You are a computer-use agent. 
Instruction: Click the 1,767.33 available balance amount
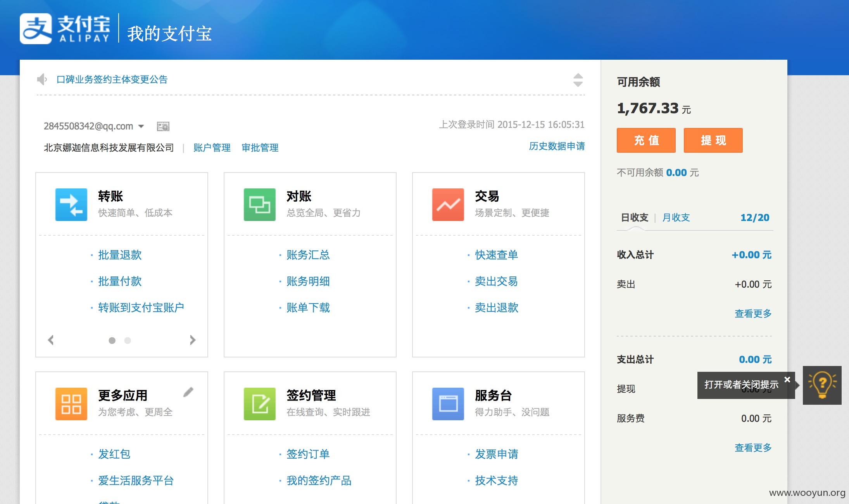648,108
